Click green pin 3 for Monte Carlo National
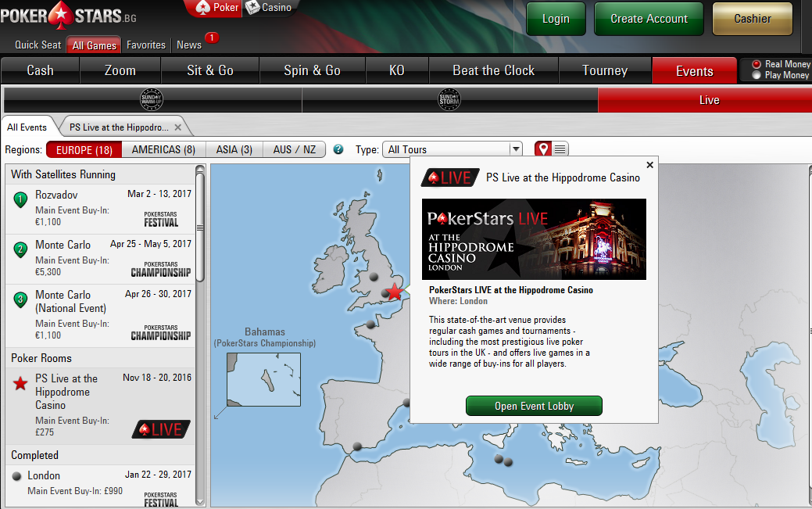This screenshot has width=812, height=509. pyautogui.click(x=20, y=299)
